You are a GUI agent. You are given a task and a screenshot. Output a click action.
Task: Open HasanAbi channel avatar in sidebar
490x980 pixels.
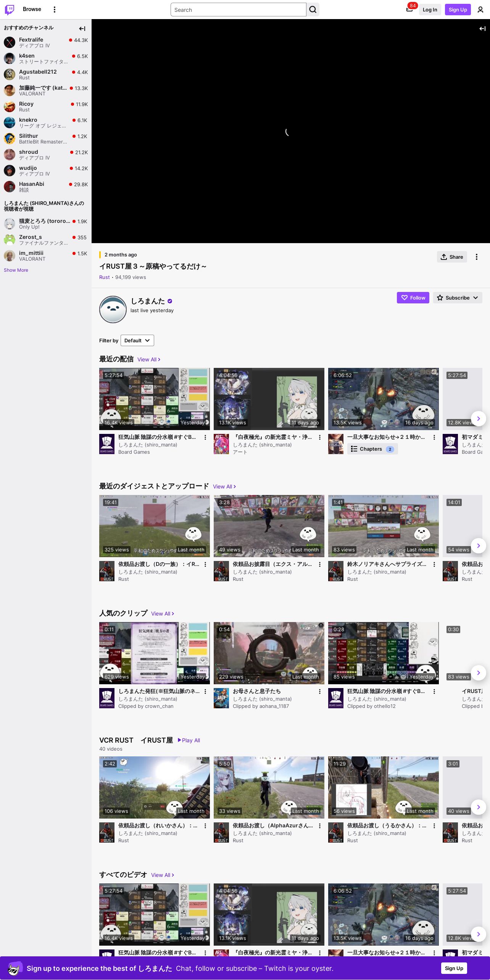10,187
